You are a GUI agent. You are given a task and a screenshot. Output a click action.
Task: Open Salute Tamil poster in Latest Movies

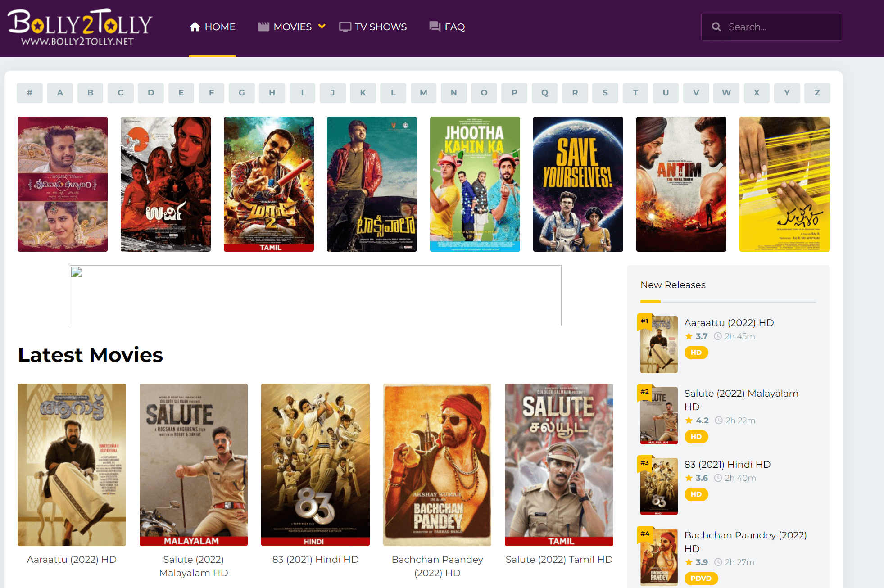[x=559, y=465]
